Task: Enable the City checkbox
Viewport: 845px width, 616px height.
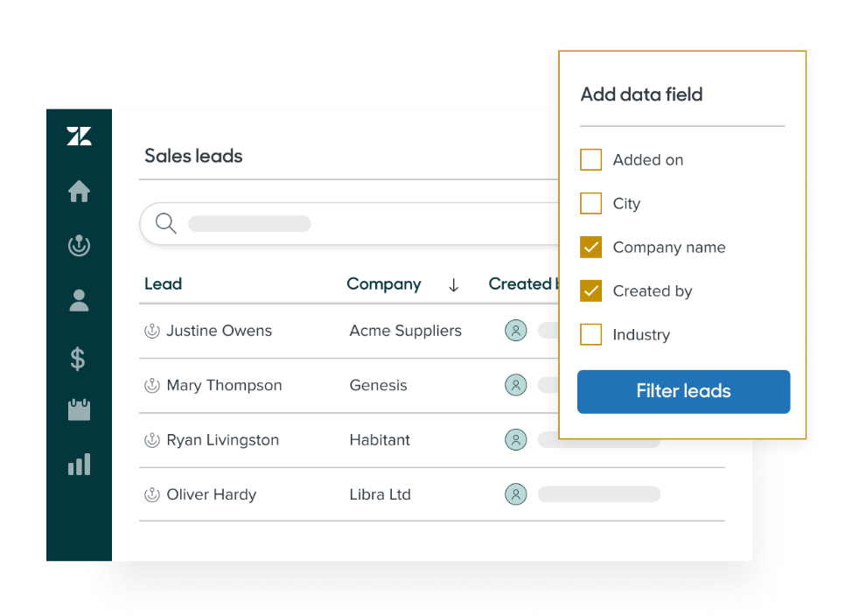Action: (x=590, y=203)
